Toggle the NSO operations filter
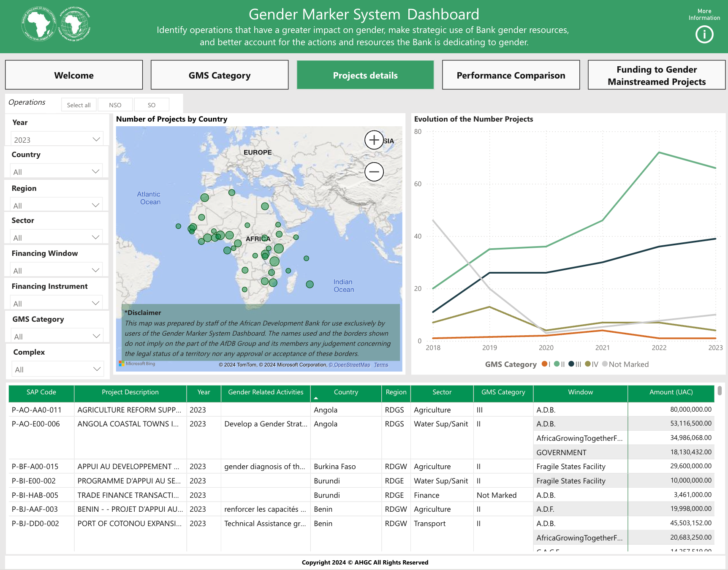This screenshot has width=728, height=570. 115,105
